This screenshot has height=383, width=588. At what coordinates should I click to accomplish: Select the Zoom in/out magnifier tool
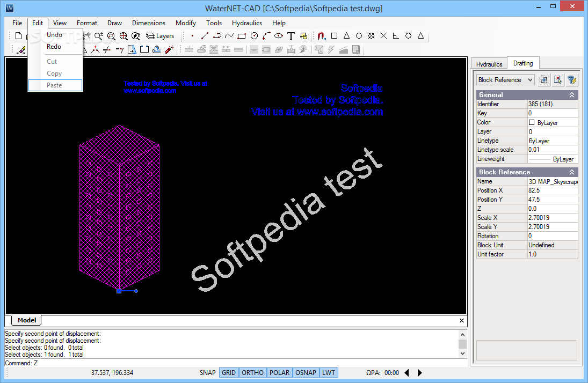coord(99,36)
